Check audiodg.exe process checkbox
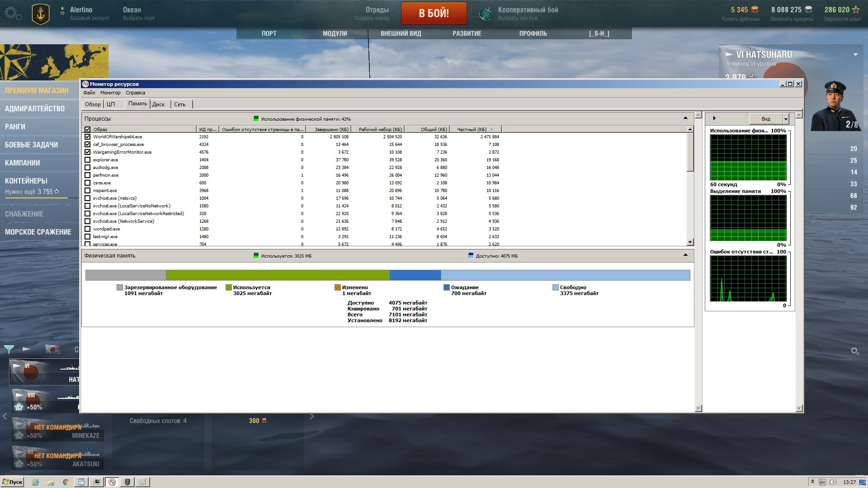 (x=88, y=167)
